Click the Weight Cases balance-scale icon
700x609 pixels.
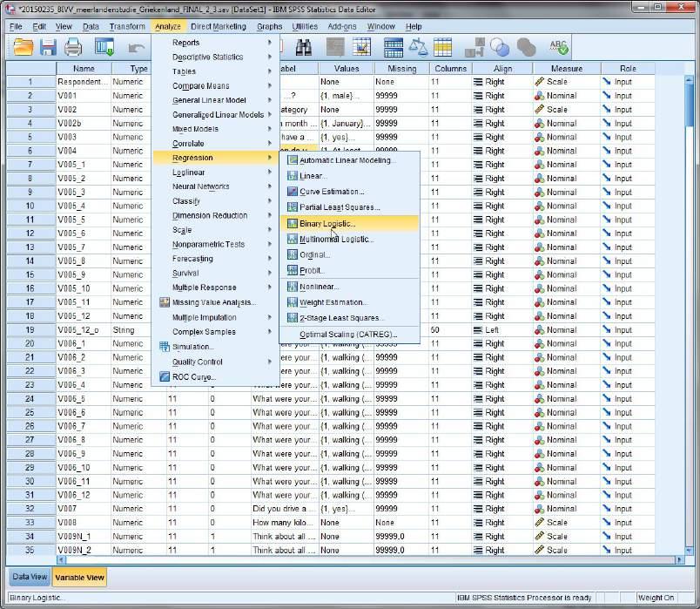tap(418, 47)
